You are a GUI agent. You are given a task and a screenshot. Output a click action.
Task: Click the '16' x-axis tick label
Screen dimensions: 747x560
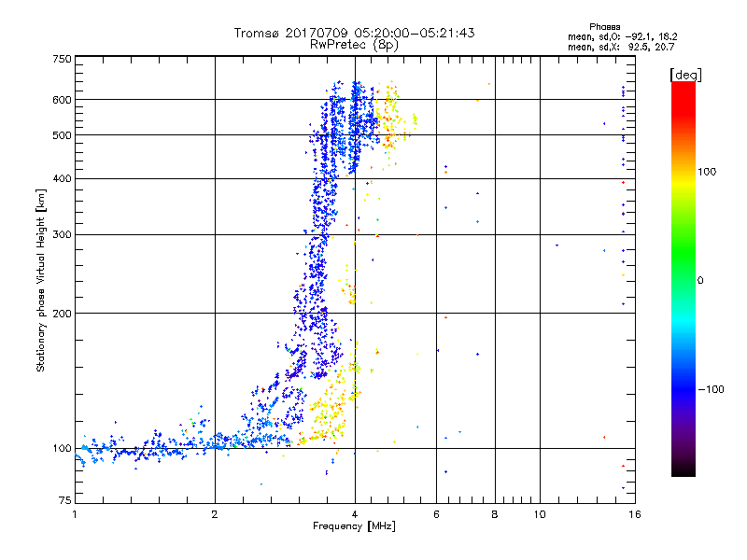635,514
